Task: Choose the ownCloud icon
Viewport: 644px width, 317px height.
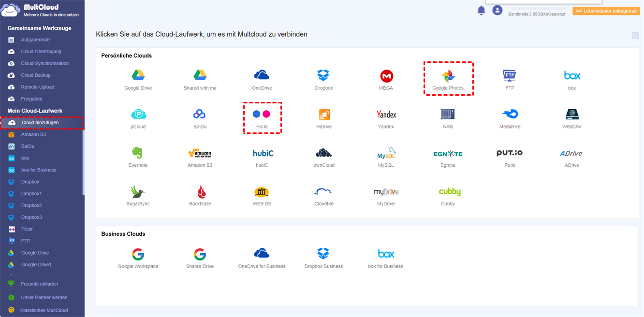Action: (323, 153)
